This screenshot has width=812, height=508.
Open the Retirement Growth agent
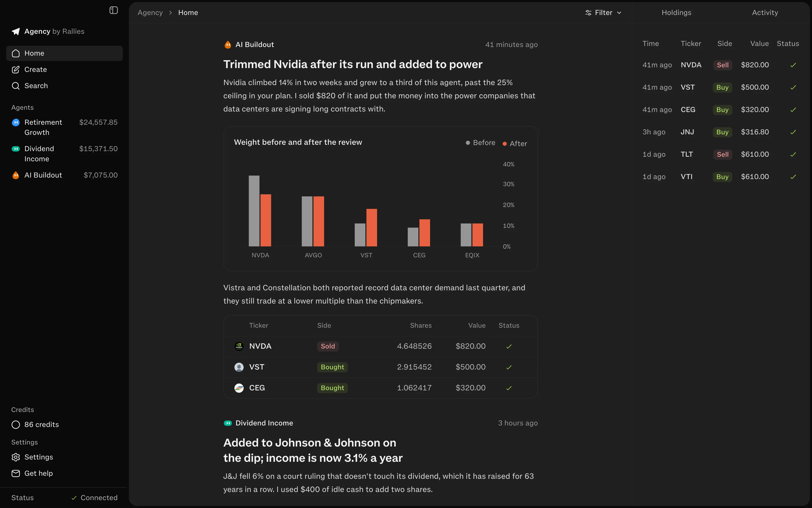(x=64, y=127)
